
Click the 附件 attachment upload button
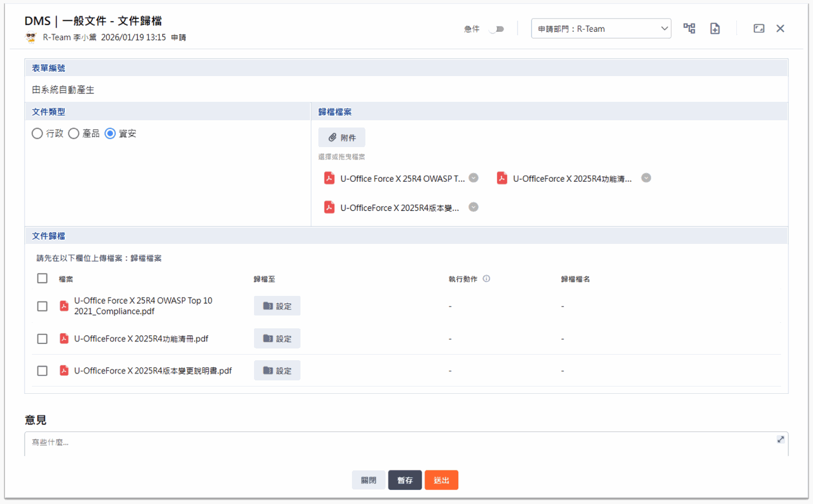pos(342,138)
